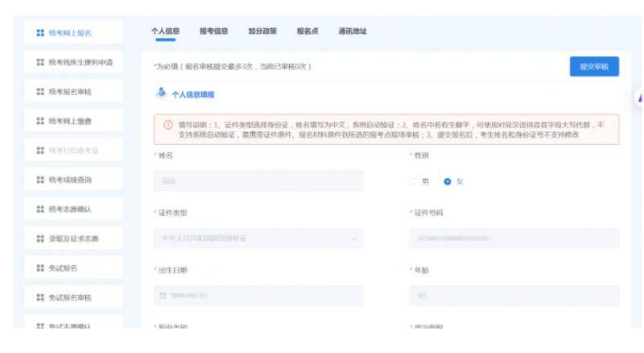Open the 加分政策 tab

262,31
